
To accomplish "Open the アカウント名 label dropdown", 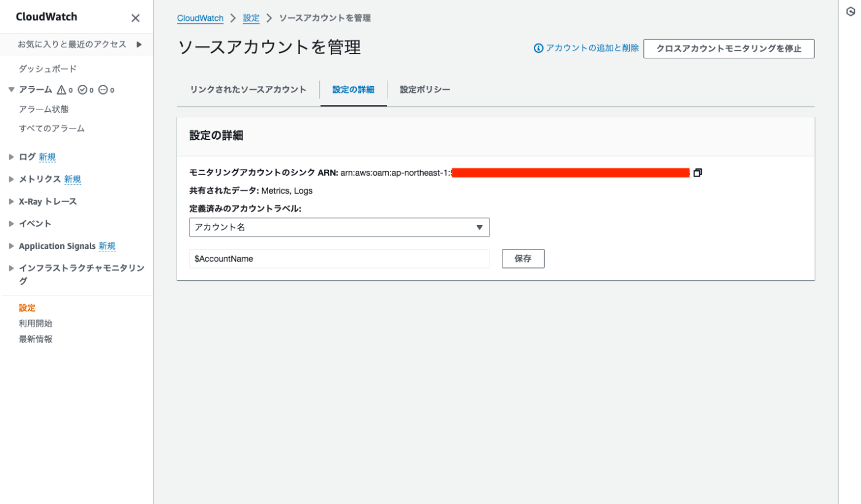I will (339, 227).
